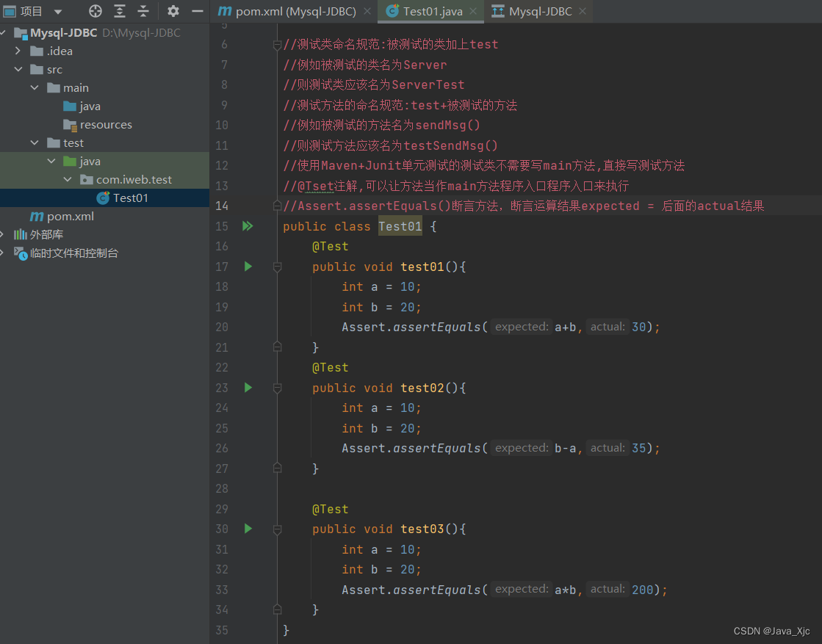This screenshot has height=644, width=822.
Task: Select Test01 class in project tree
Action: click(x=122, y=198)
